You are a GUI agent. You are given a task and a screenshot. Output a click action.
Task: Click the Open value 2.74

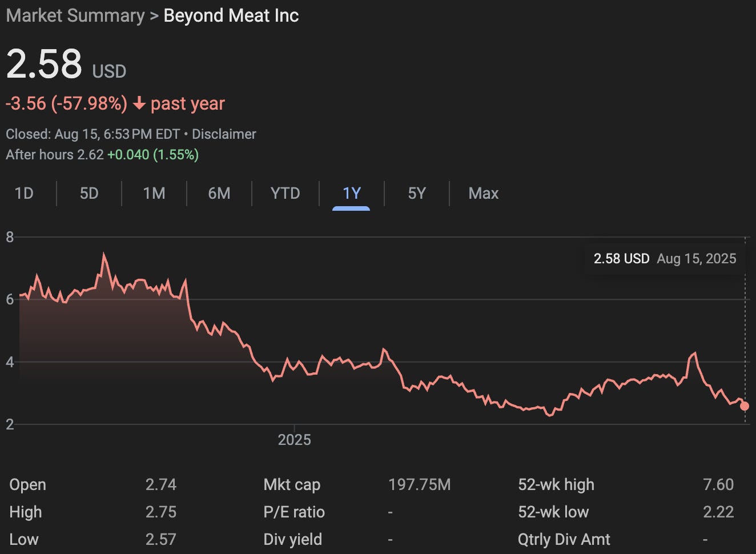click(161, 485)
